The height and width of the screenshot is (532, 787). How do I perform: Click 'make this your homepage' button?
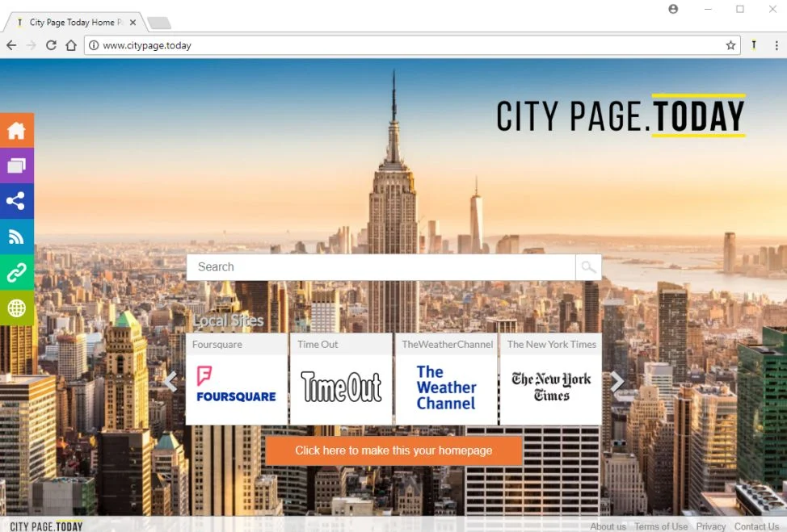(x=394, y=450)
